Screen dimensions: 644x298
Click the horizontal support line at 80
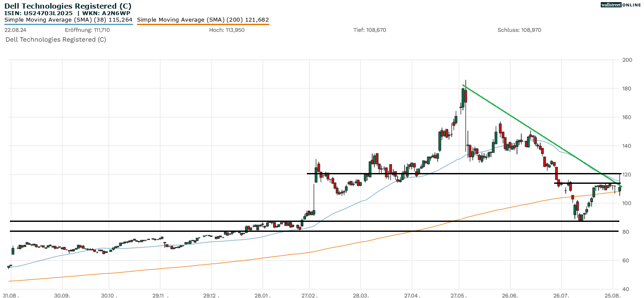(130, 231)
